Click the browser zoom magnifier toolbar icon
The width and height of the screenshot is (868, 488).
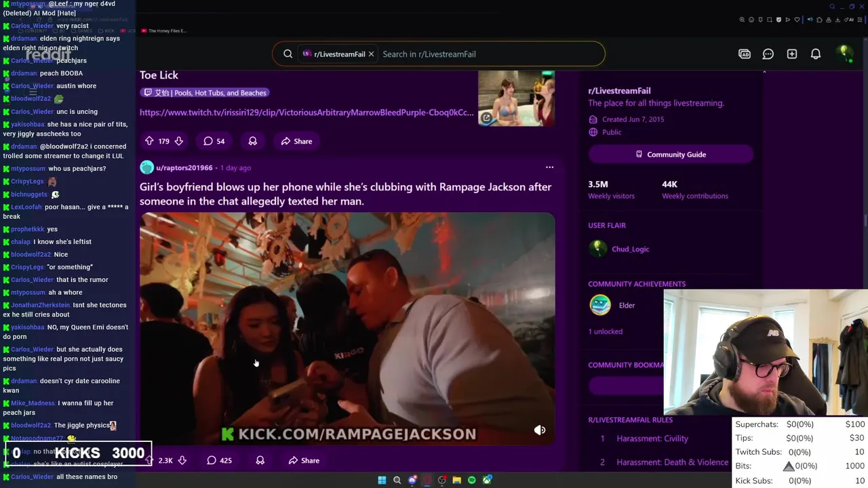(x=742, y=20)
